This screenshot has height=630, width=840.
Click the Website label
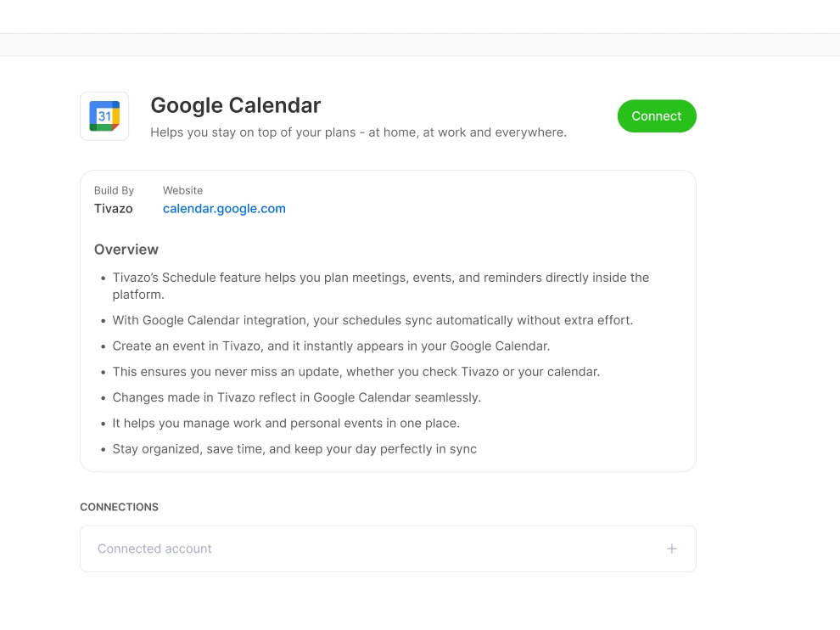182,191
